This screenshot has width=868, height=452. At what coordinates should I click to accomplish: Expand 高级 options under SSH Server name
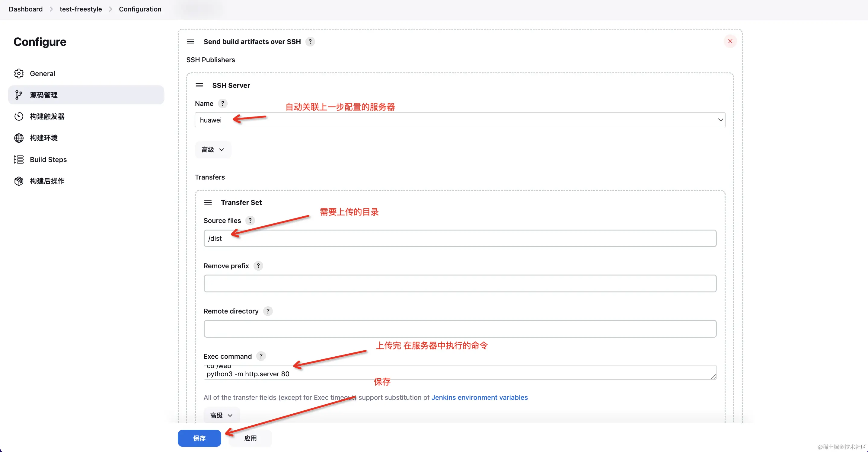point(212,150)
